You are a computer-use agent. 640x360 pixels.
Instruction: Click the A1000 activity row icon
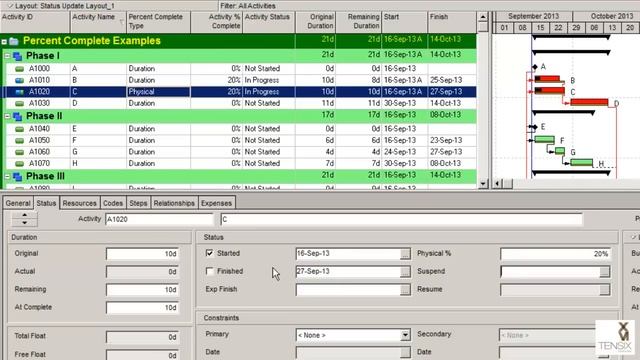19,69
